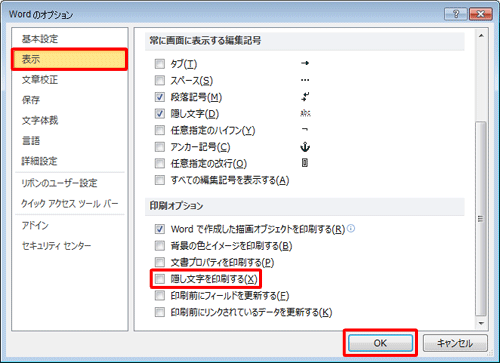Enable the タブ(T) checkbox
Image resolution: width=500 pixels, height=363 pixels.
(x=160, y=63)
